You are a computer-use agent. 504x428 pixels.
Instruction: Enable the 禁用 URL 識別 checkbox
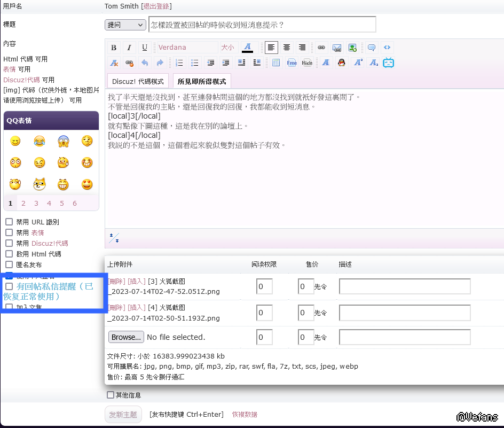click(9, 222)
